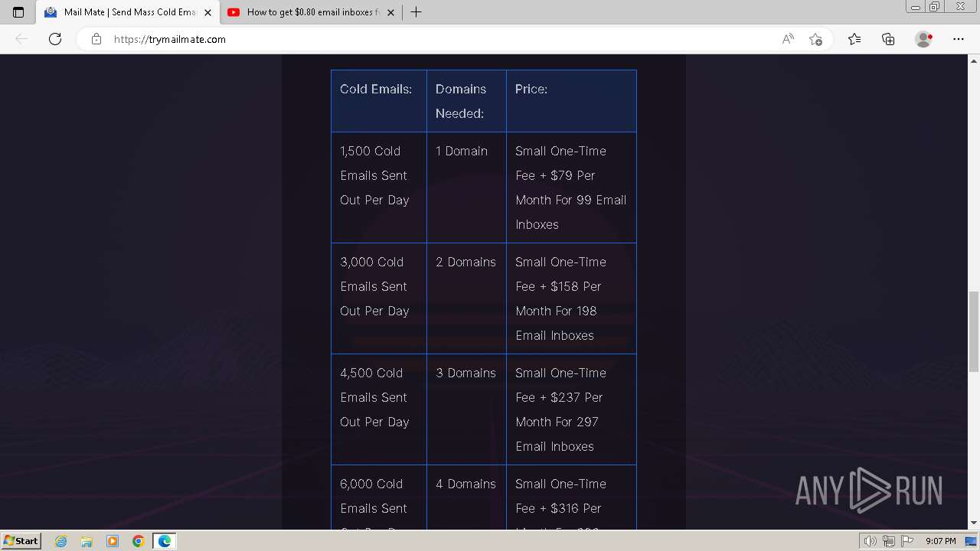Open File Explorer from taskbar
980x551 pixels.
pos(87,541)
